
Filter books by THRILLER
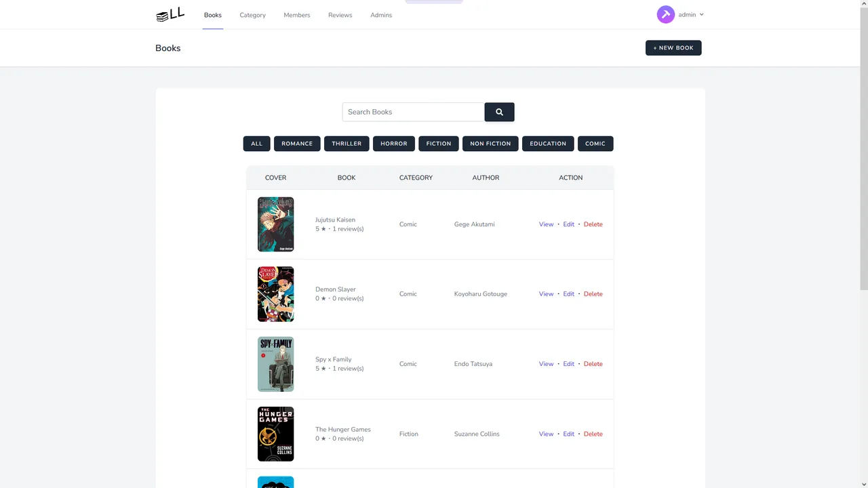point(347,144)
